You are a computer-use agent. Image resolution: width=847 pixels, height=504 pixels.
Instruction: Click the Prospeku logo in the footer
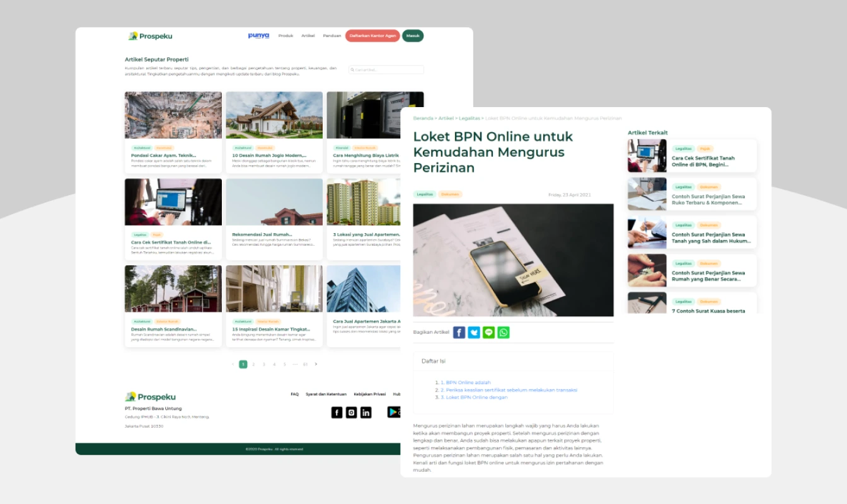coord(151,397)
